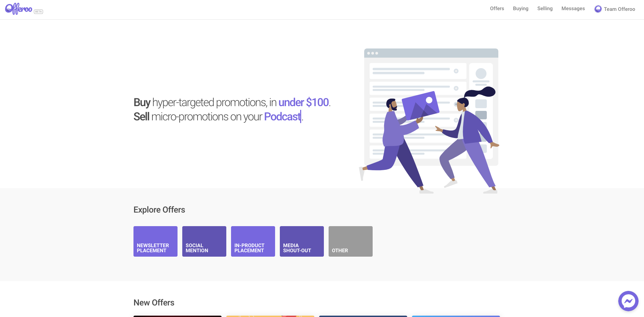Open the Team Offeroo avatar icon
Image resolution: width=644 pixels, height=317 pixels.
[598, 9]
